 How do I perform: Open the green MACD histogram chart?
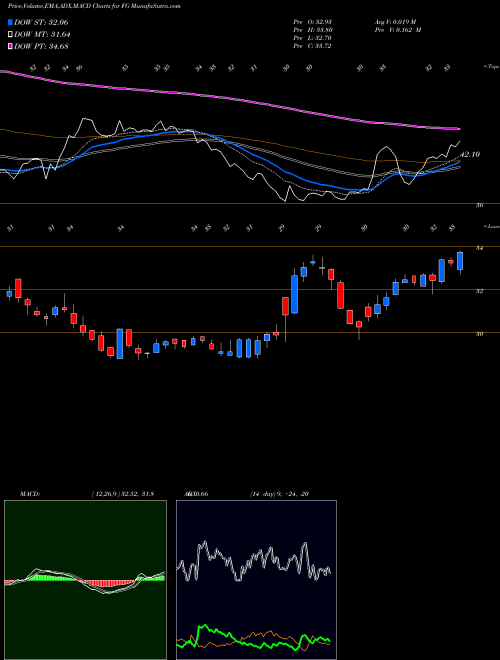point(85,580)
